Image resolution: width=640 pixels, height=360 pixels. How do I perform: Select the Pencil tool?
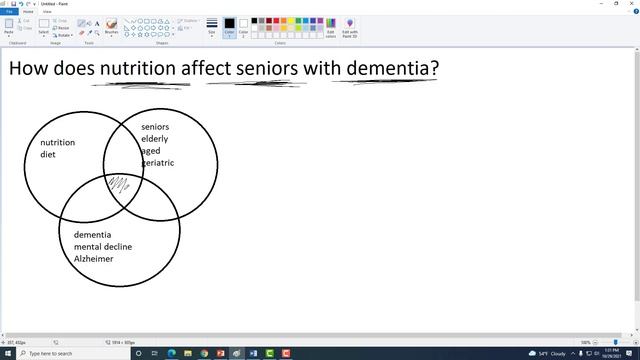click(82, 23)
